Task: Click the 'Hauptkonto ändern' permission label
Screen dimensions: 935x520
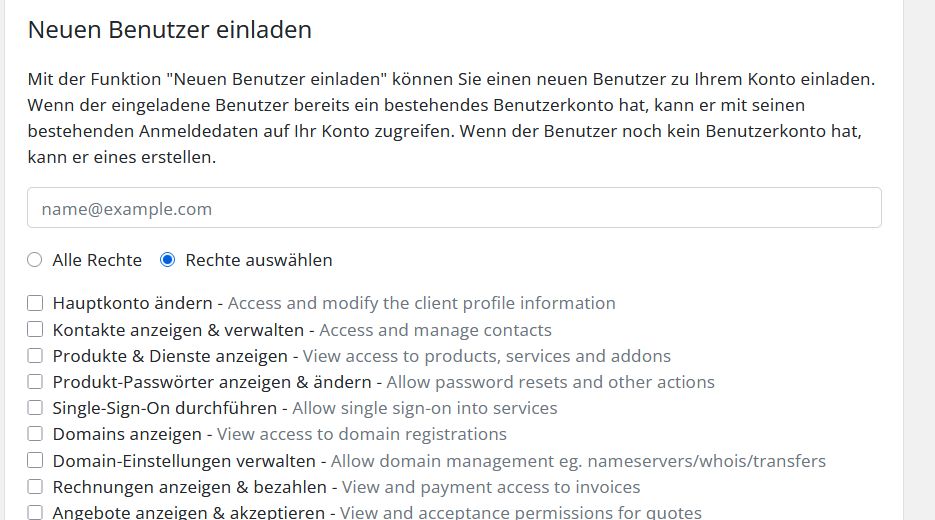Action: coord(132,303)
